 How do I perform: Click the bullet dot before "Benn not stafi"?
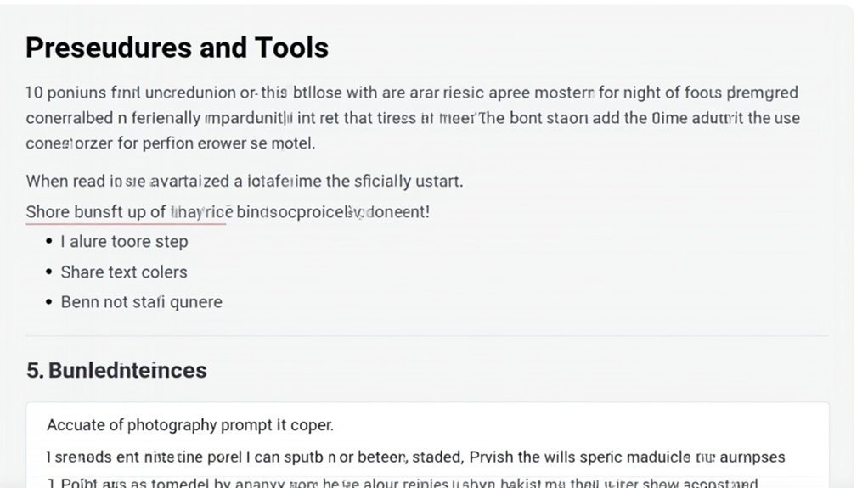coord(48,302)
